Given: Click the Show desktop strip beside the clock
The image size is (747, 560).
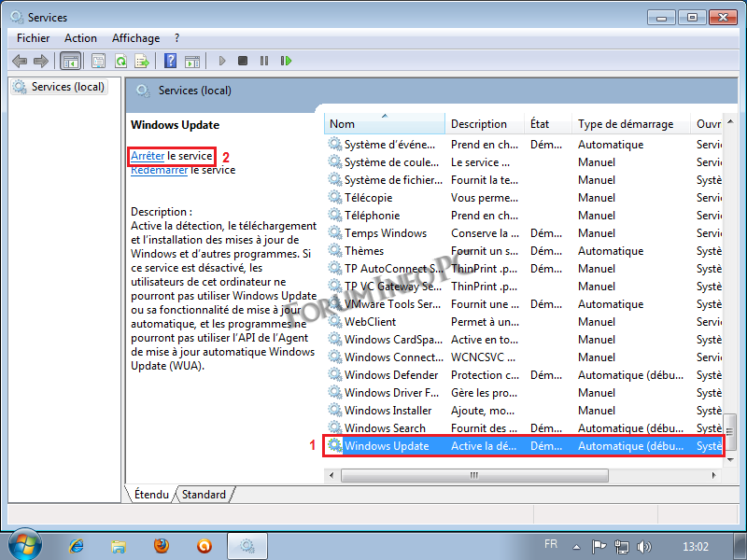Looking at the screenshot, I should [x=740, y=546].
